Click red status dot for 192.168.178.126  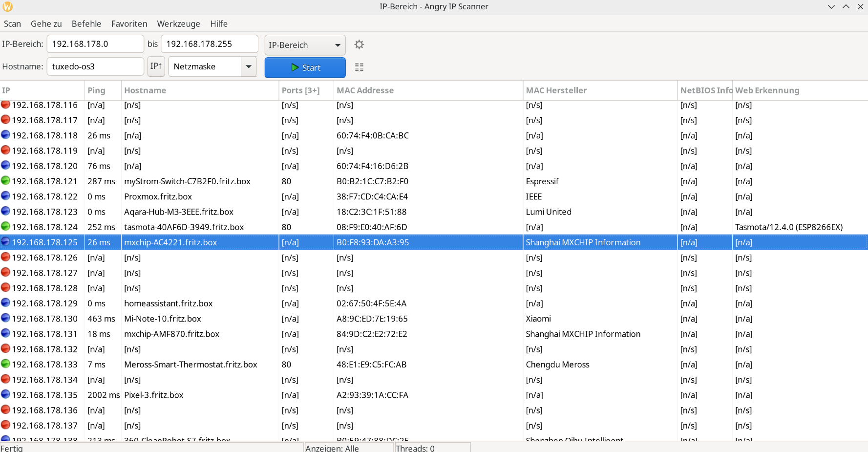(5, 257)
